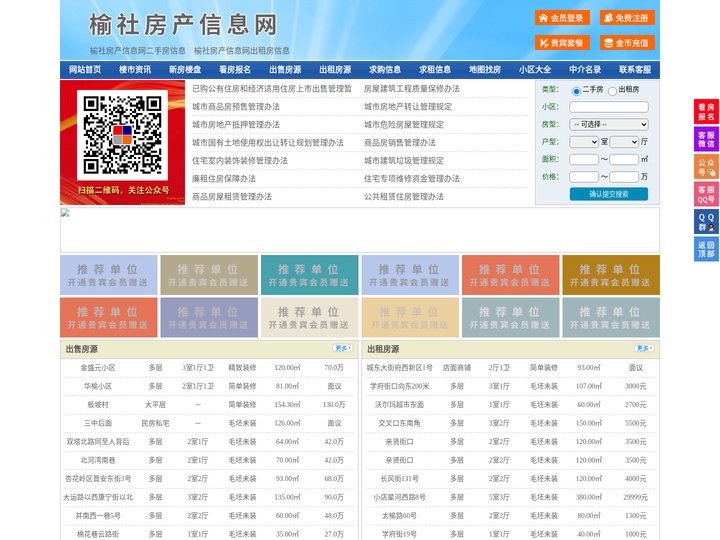Open the 新房楼盘 menu item
The width and height of the screenshot is (720, 540).
[185, 70]
